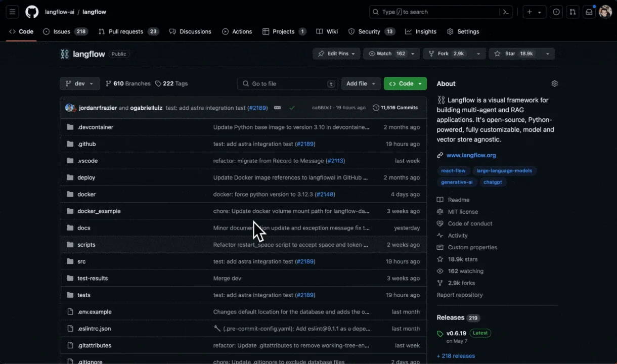Switch to the Issues tab

pyautogui.click(x=65, y=31)
